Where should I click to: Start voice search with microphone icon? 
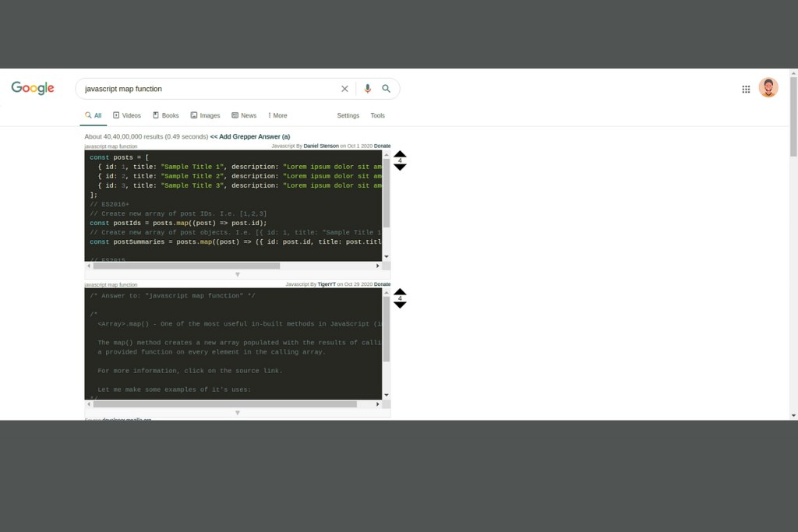point(368,89)
